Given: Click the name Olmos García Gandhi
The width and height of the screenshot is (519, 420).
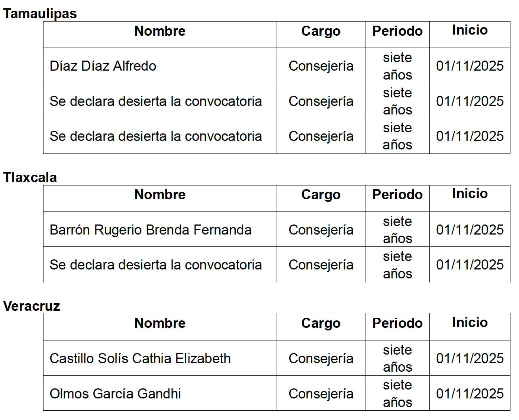Looking at the screenshot, I should tap(115, 394).
